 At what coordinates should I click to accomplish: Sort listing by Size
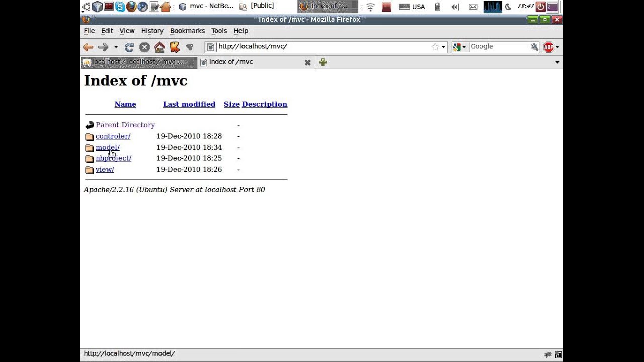coord(232,104)
